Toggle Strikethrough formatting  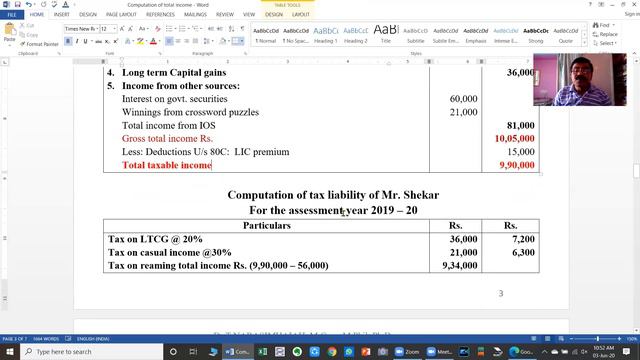tap(98, 41)
